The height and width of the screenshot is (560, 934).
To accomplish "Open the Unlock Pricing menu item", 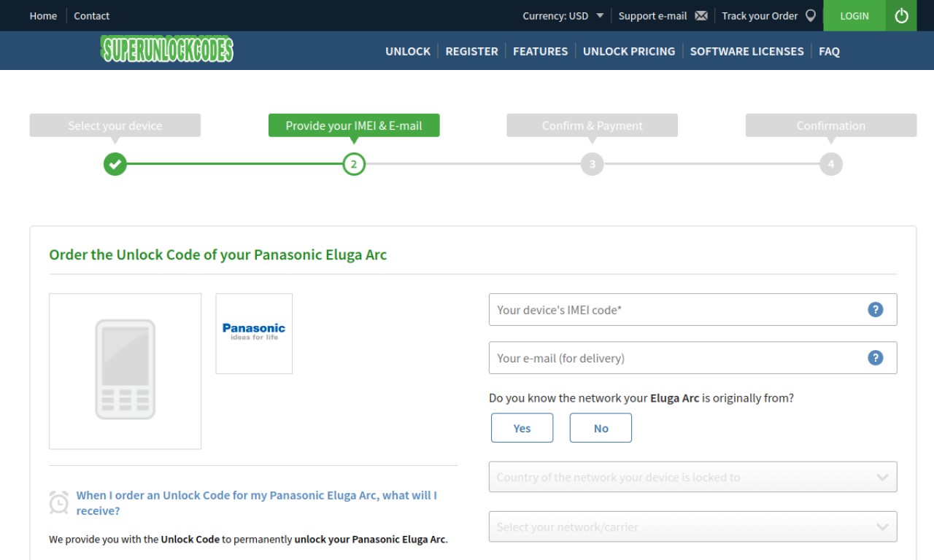I will 629,51.
